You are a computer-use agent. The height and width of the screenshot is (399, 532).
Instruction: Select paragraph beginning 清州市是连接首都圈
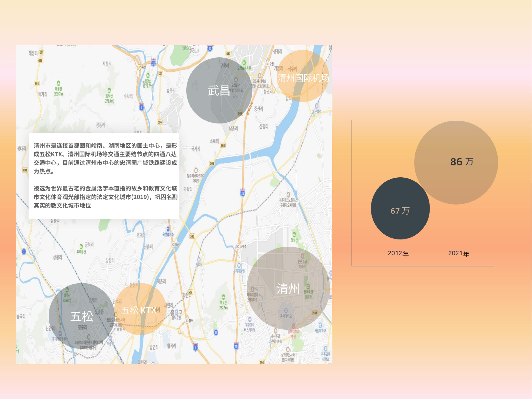tap(105, 158)
